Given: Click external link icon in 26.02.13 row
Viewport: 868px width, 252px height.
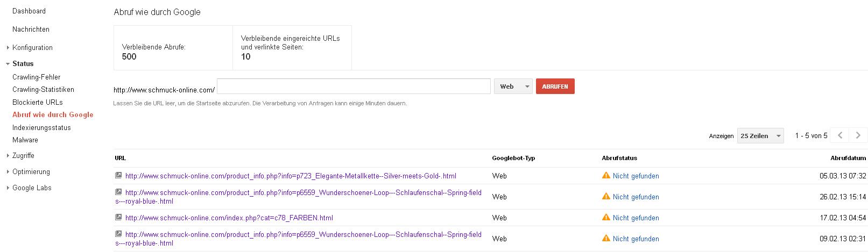Looking at the screenshot, I should point(118,192).
